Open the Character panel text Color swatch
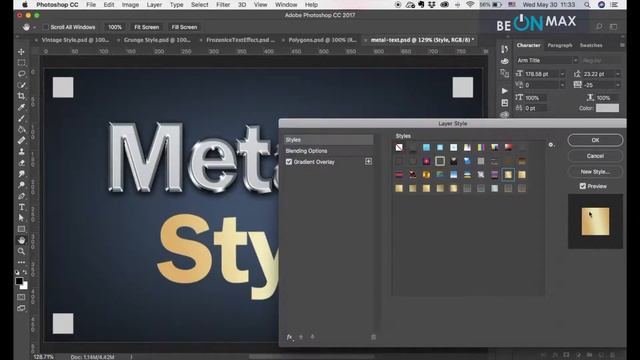The width and height of the screenshot is (640, 360). (607, 108)
